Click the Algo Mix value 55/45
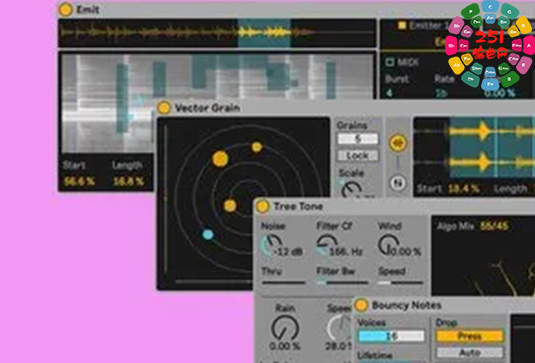 [x=495, y=226]
